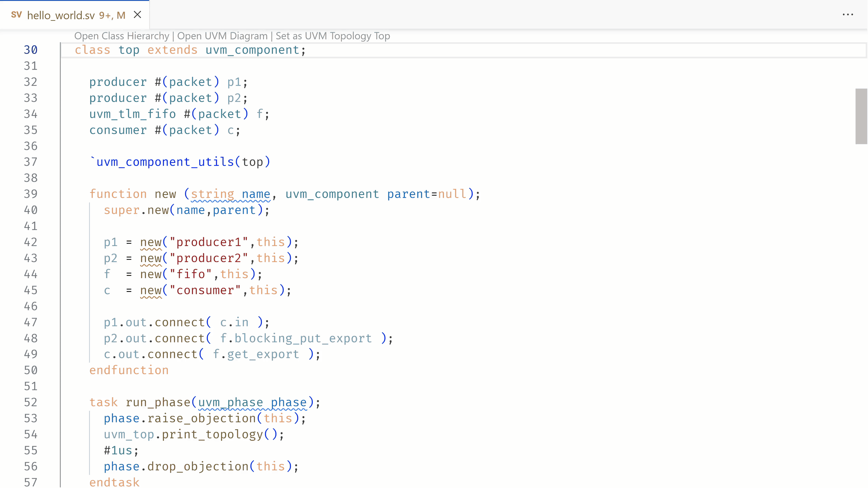This screenshot has height=488, width=868.
Task: Click 'blocking_put_export' on line 48
Action: (x=303, y=339)
